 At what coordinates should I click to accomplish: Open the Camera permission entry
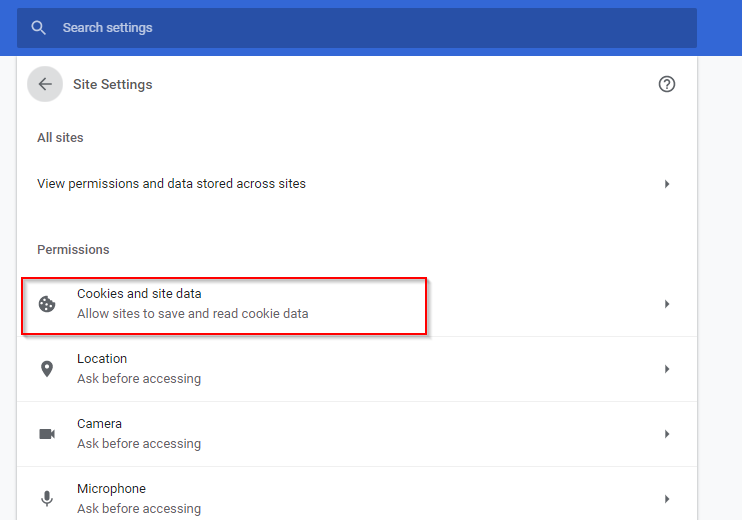pyautogui.click(x=357, y=434)
